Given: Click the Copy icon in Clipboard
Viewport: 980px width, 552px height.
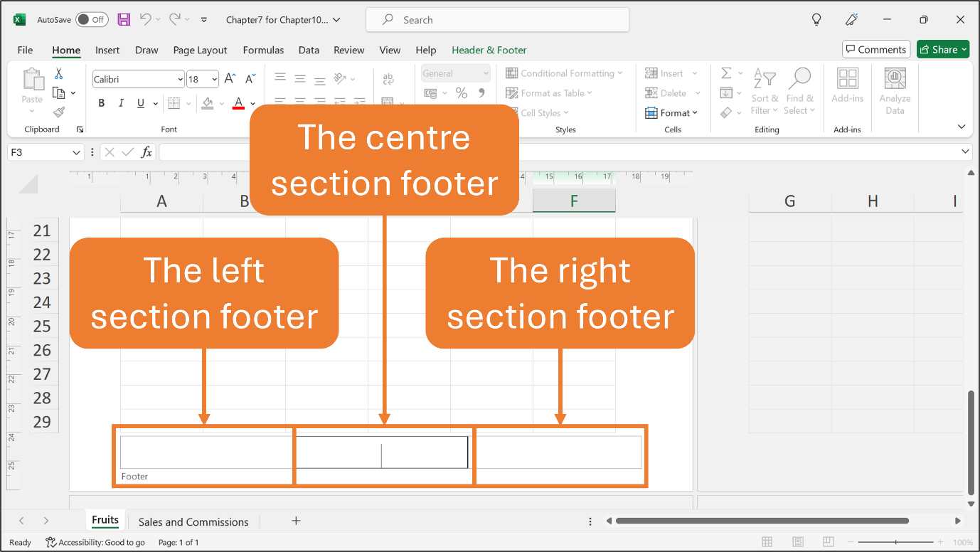Looking at the screenshot, I should click(x=59, y=93).
